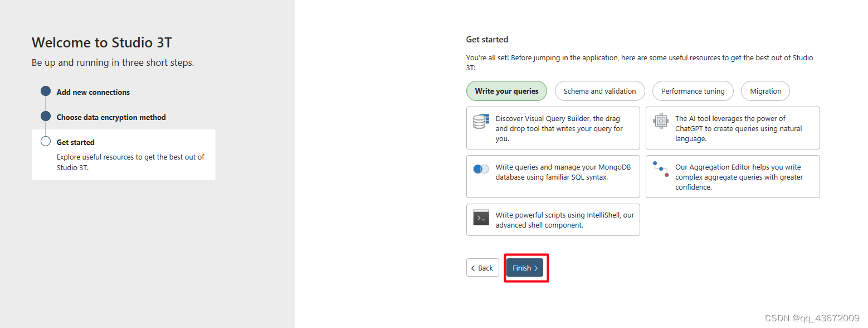Screen dimensions: 868x328
Task: Click the Add new connections step circle
Action: point(46,91)
